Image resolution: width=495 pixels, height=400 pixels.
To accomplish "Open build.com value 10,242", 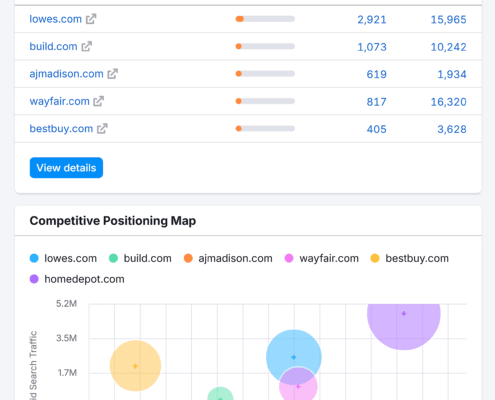I will click(448, 47).
